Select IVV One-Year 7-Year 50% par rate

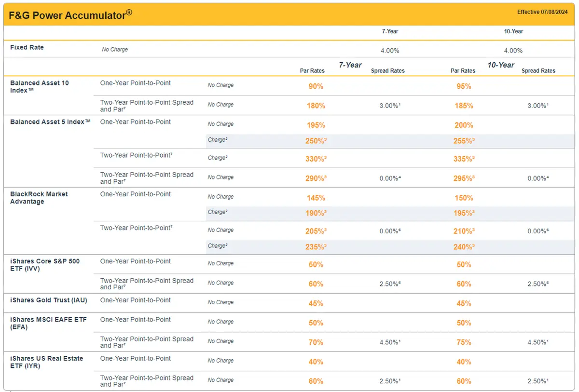tap(316, 265)
